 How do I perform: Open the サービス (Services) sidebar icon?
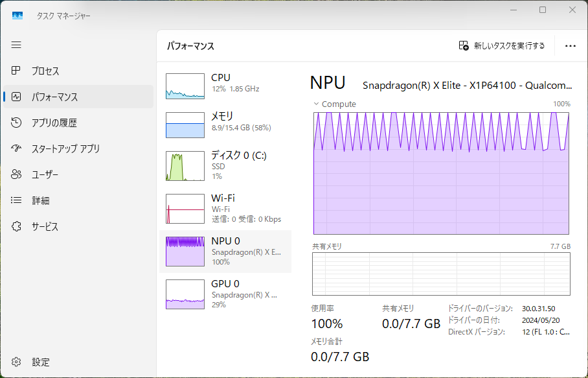tap(16, 226)
